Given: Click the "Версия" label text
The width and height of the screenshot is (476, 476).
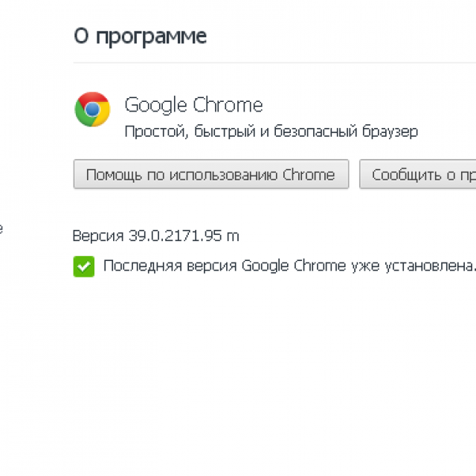Looking at the screenshot, I should (97, 236).
